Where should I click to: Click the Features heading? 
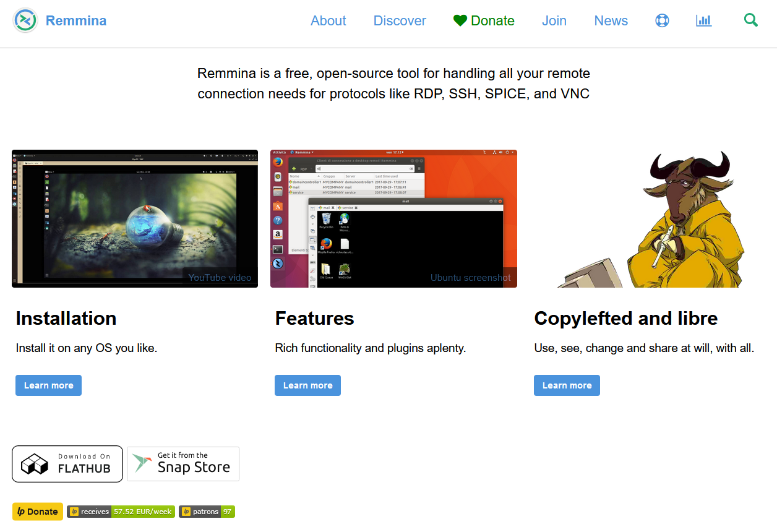(314, 318)
